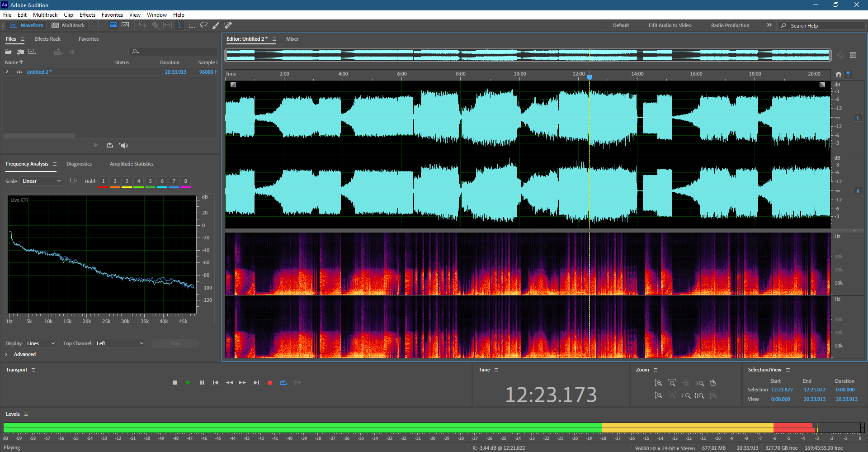This screenshot has height=452, width=868.
Task: Switch to Multitrack view
Action: coord(68,25)
